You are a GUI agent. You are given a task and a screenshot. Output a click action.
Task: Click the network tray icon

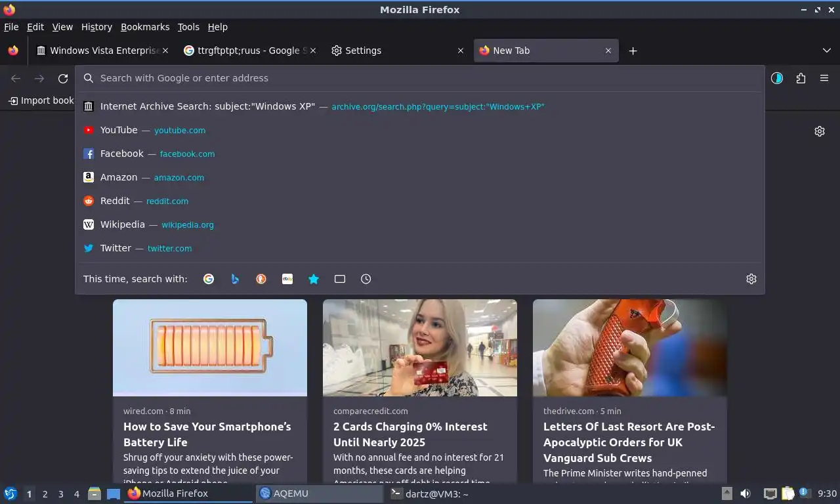coord(770,493)
